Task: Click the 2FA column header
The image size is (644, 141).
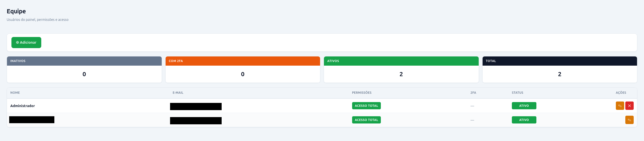Action: pyautogui.click(x=473, y=93)
